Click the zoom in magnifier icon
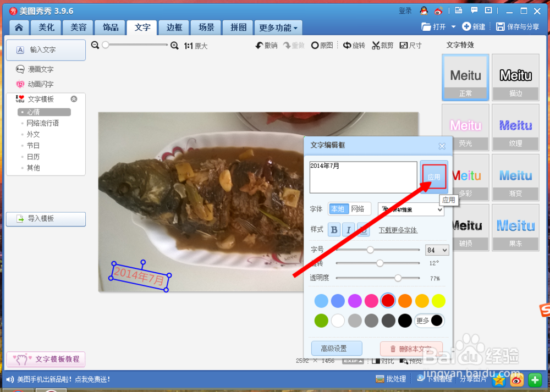This screenshot has width=550, height=392. (174, 46)
